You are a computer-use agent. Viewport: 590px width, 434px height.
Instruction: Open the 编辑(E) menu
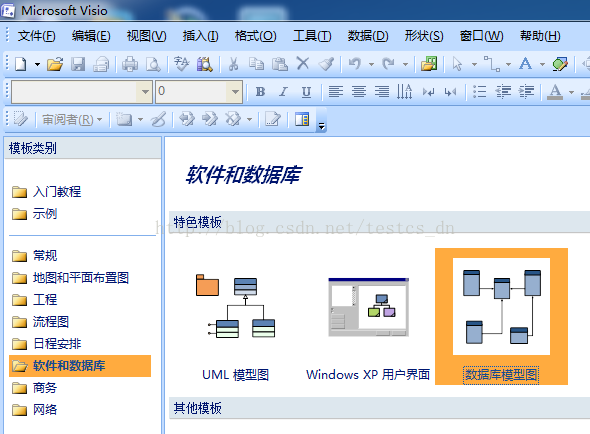pyautogui.click(x=91, y=36)
